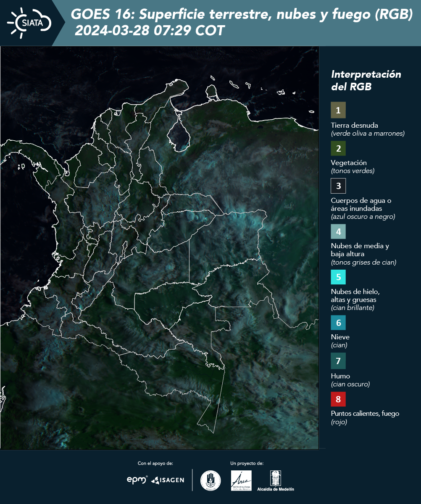The image size is (421, 504).
Task: Click 'Puntos calientes, fuego' label
Action: point(365,414)
